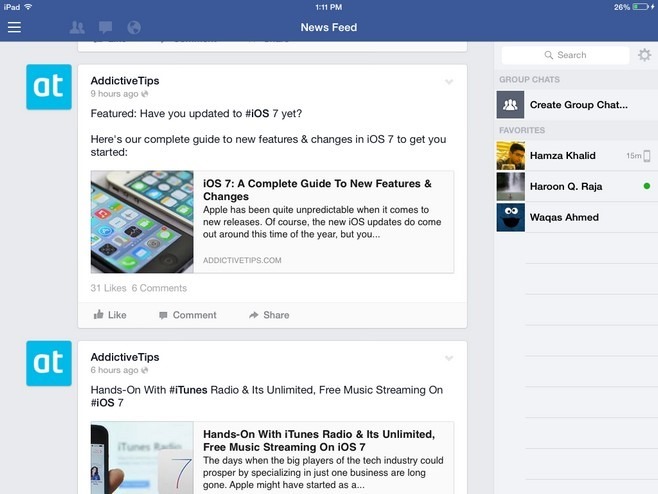View 6 Comments on iOS 7 post
This screenshot has height=494, width=658.
tap(159, 288)
